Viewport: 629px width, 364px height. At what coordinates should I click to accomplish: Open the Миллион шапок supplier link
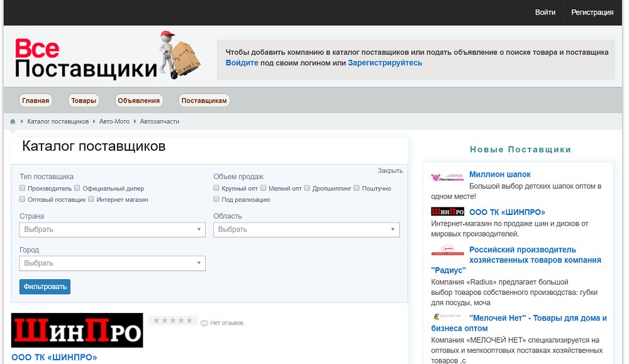point(500,174)
